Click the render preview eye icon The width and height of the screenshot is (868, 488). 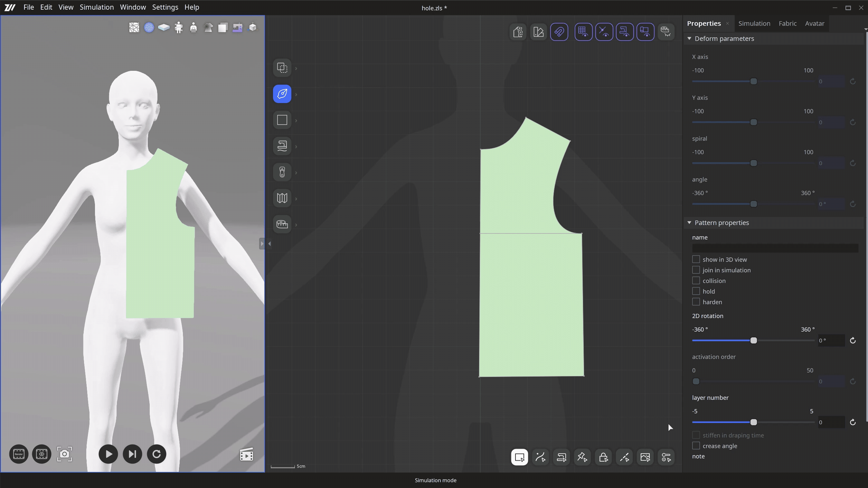[42, 454]
